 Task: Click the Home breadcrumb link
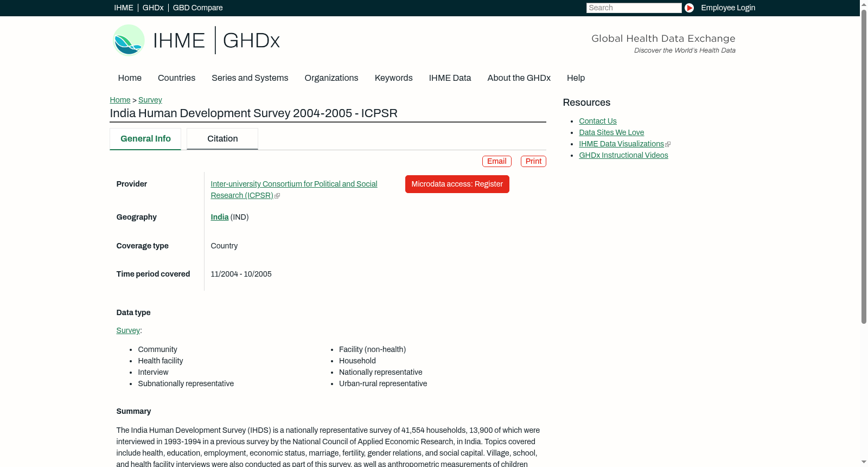pyautogui.click(x=120, y=100)
